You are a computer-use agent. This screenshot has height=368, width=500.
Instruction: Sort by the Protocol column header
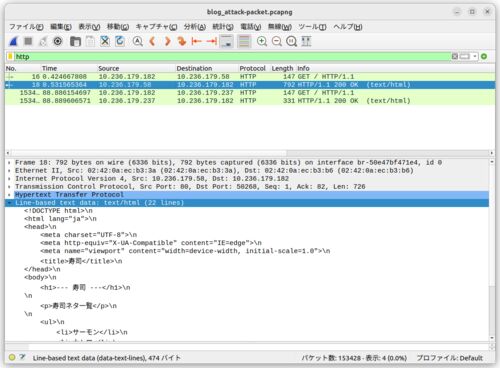[x=254, y=68]
